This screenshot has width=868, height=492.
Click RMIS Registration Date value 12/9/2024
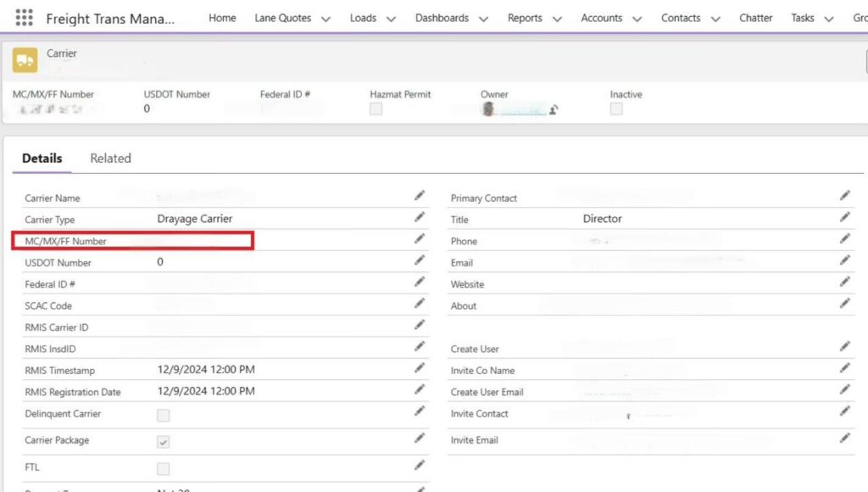tap(206, 390)
